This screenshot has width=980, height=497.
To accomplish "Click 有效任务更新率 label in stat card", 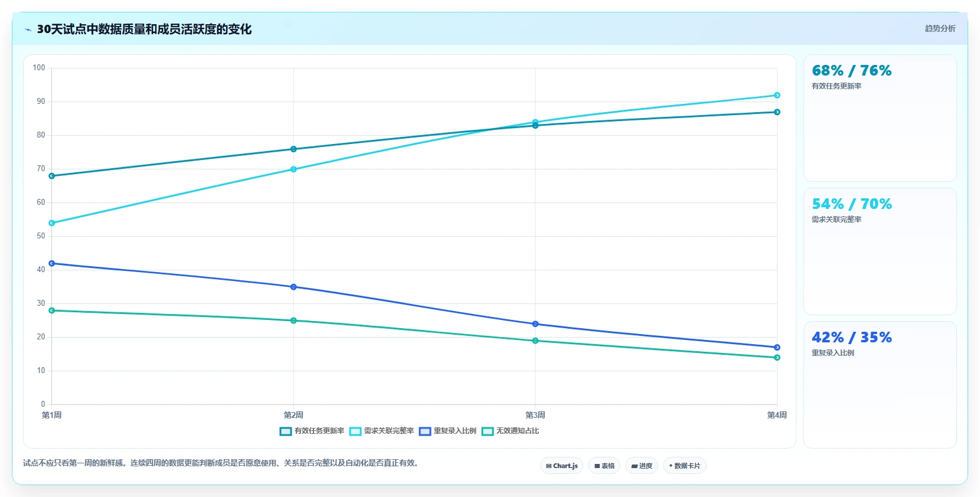I will point(837,86).
